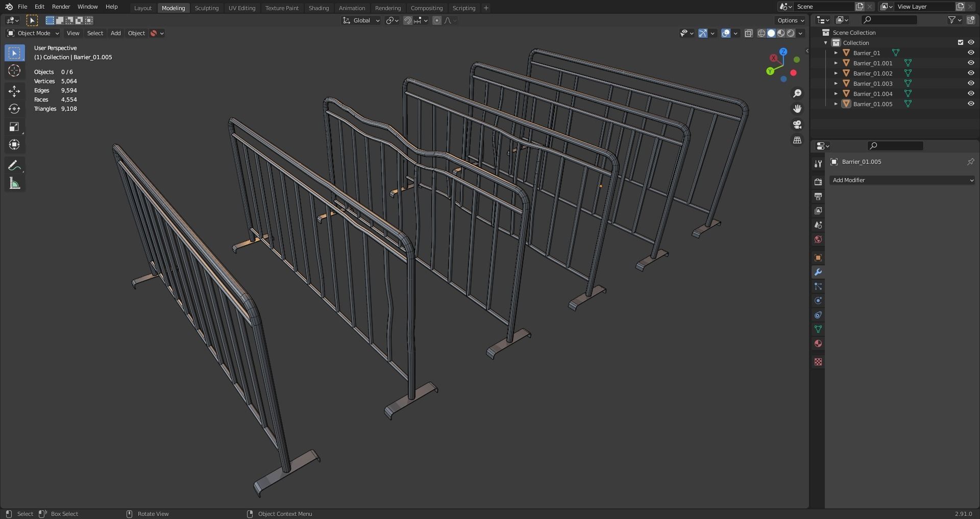Select the Scale tool

click(x=14, y=127)
